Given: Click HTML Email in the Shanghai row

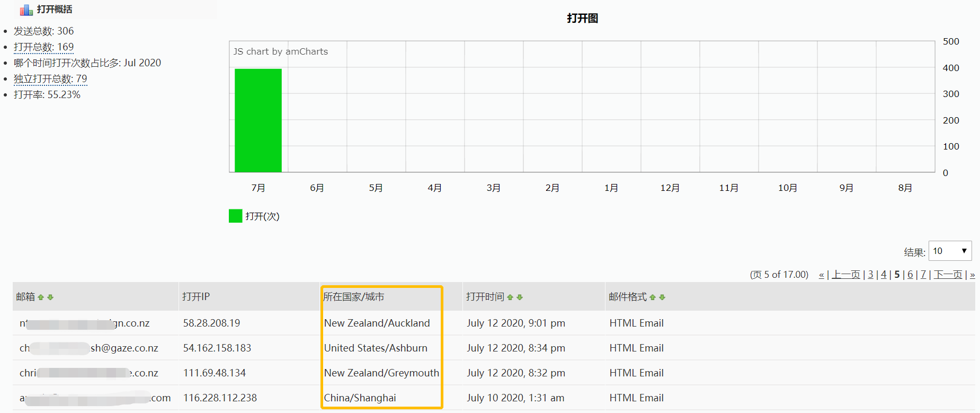Looking at the screenshot, I should (636, 398).
